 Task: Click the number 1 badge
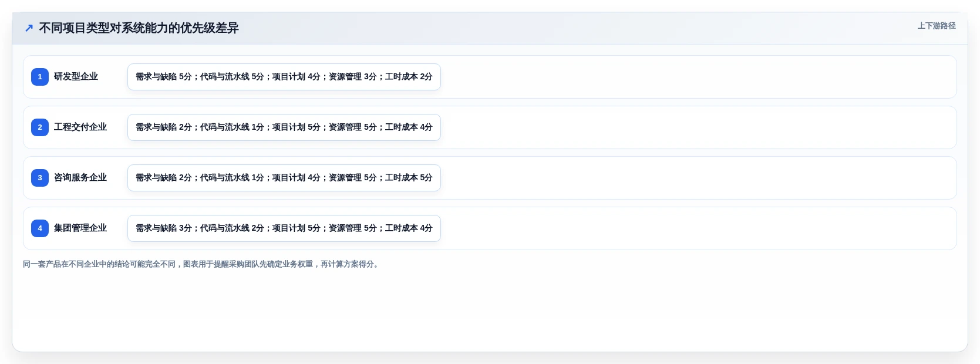click(40, 77)
